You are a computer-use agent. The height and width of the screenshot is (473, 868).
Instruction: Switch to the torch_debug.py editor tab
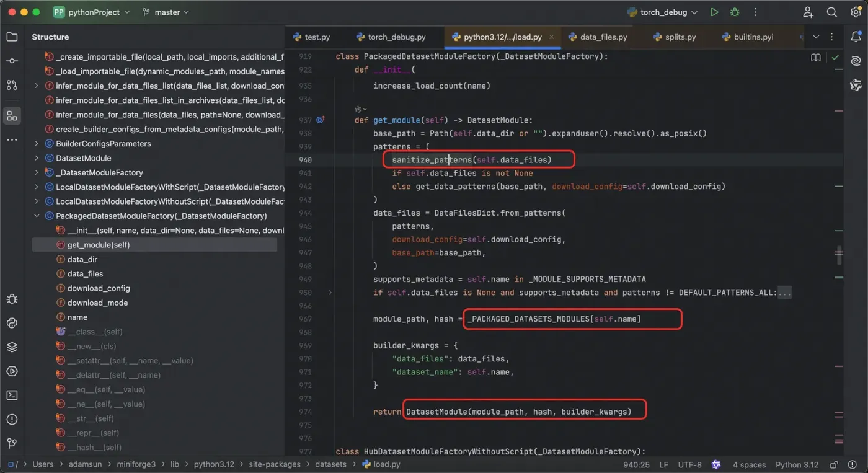[x=391, y=37]
